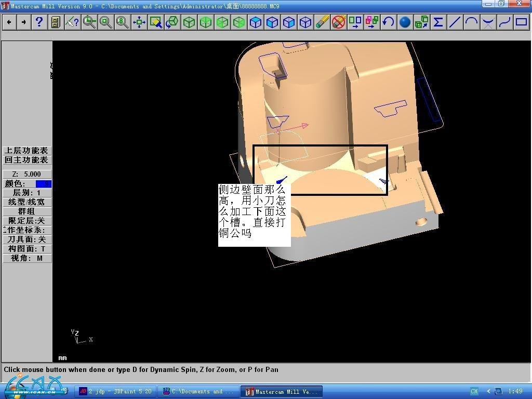Click the right arrow next toolbar page button

23,22
